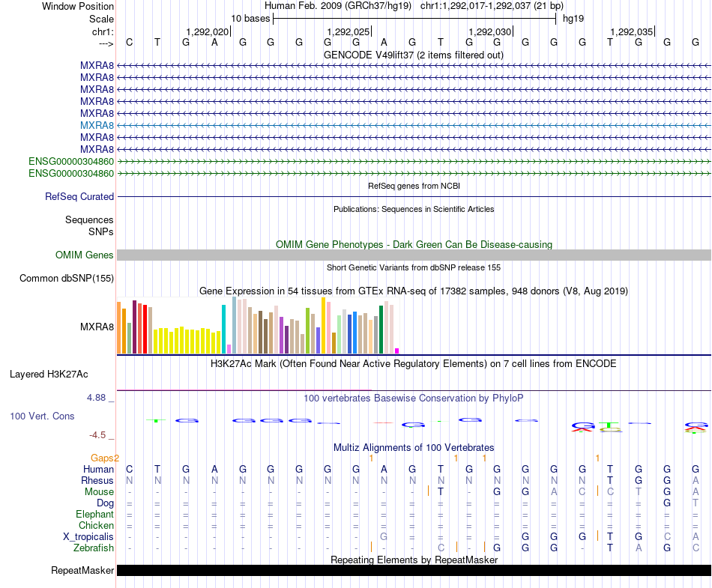Click the 1,292,025 position marker on ruler
Viewport: 712px width, 588px height.
pyautogui.click(x=349, y=31)
